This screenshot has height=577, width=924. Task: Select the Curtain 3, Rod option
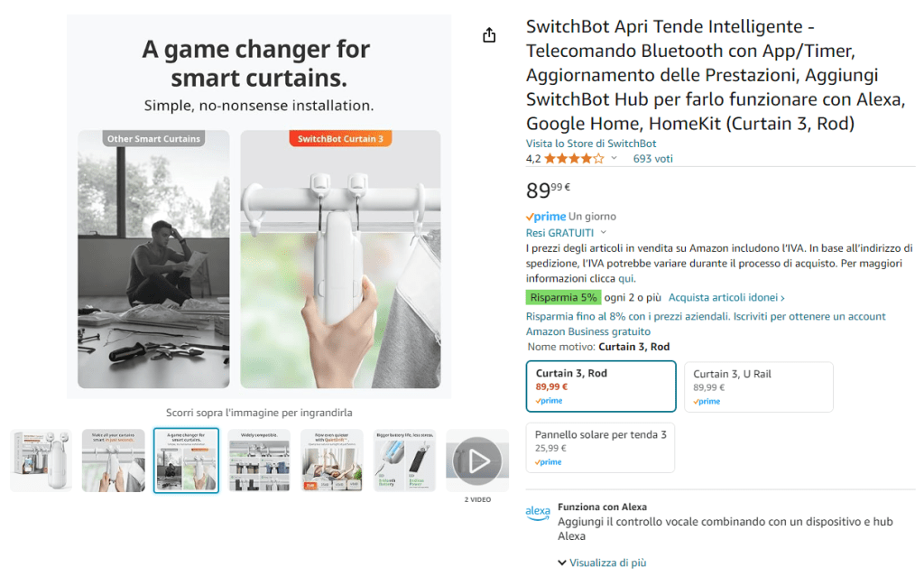point(600,386)
